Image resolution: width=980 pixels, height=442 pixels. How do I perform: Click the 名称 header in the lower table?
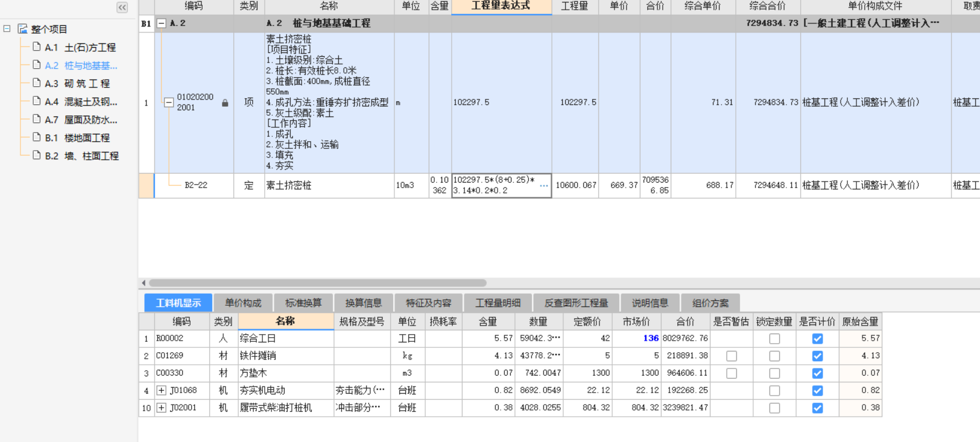286,321
